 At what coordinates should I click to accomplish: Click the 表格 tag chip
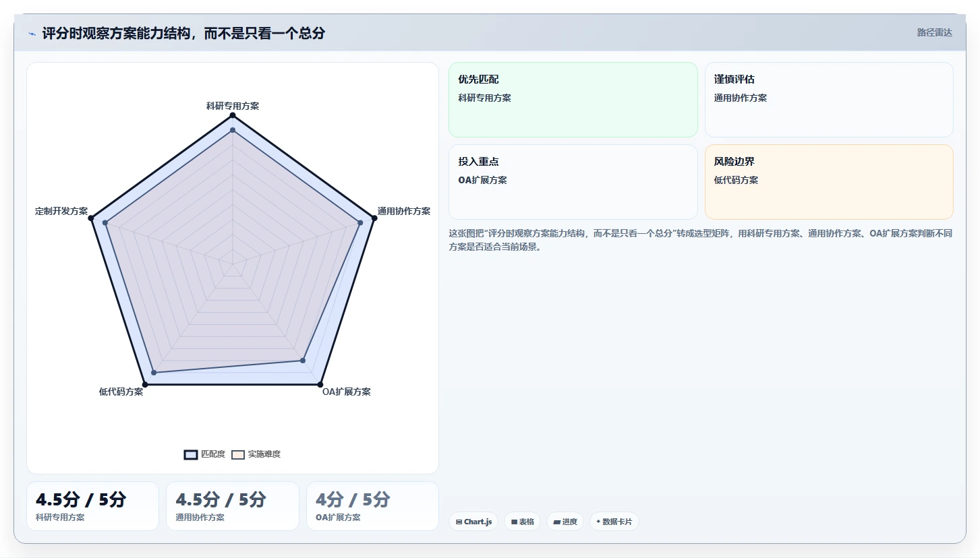522,522
